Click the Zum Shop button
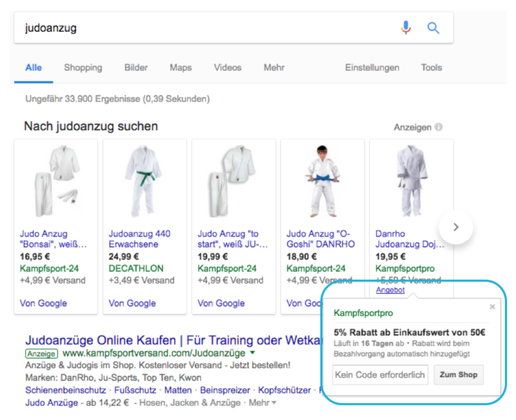 point(459,374)
